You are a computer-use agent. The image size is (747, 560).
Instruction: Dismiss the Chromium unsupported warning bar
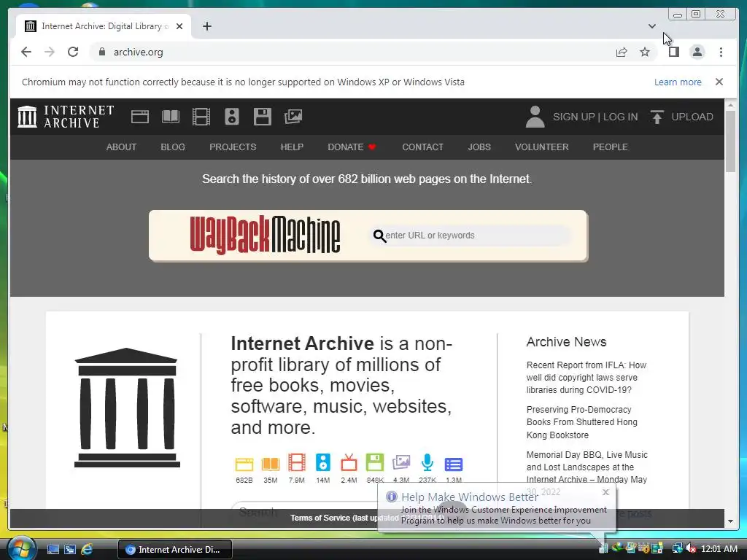(719, 82)
